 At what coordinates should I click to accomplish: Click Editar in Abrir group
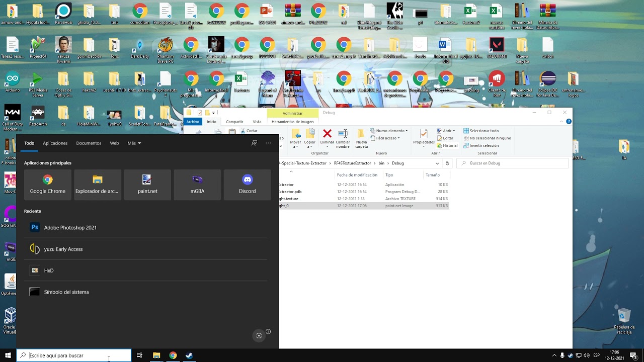(x=445, y=138)
